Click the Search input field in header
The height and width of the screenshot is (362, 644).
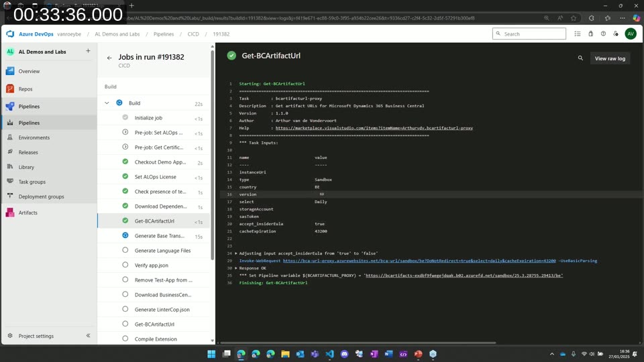click(x=529, y=34)
